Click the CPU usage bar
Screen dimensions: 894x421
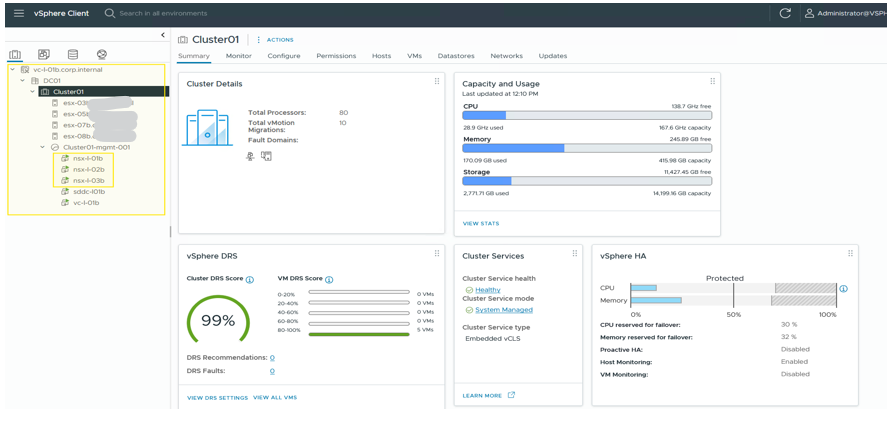point(587,115)
